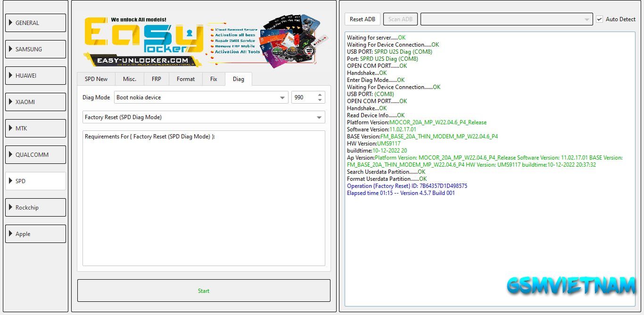
Task: Open the Misc. tab
Action: [x=130, y=79]
